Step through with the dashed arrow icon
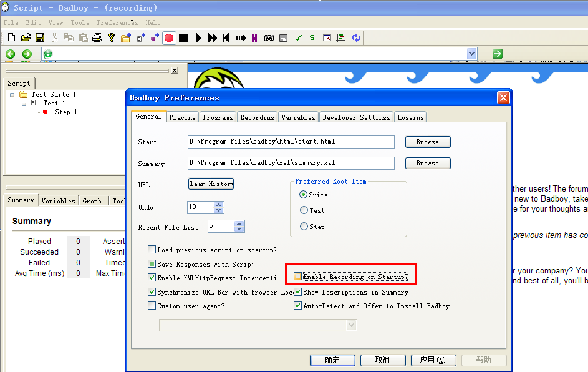Image resolution: width=588 pixels, height=372 pixels. (241, 37)
